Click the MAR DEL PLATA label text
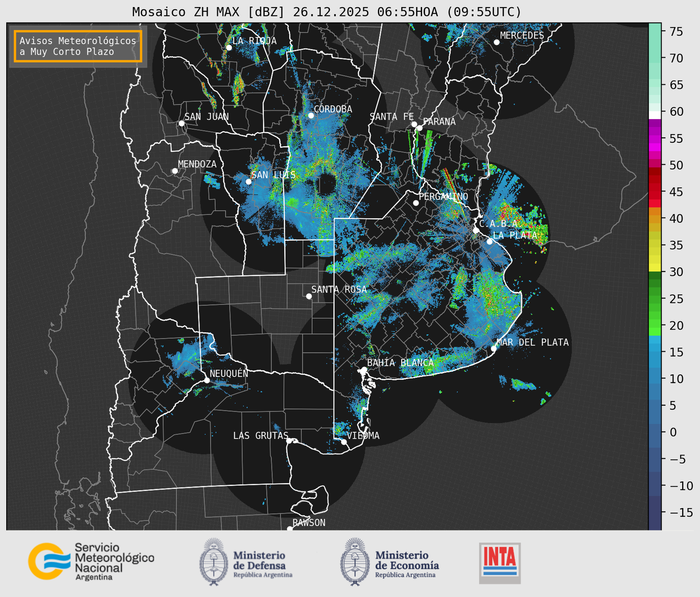 pyautogui.click(x=532, y=343)
